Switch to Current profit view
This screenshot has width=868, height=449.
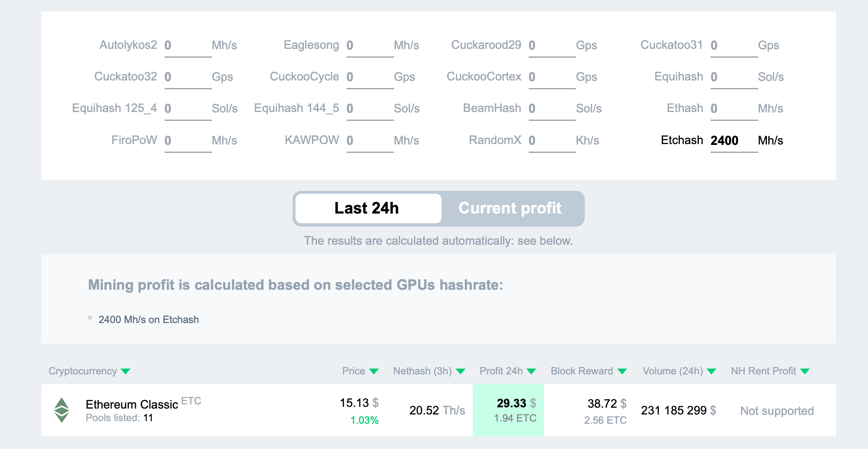510,208
